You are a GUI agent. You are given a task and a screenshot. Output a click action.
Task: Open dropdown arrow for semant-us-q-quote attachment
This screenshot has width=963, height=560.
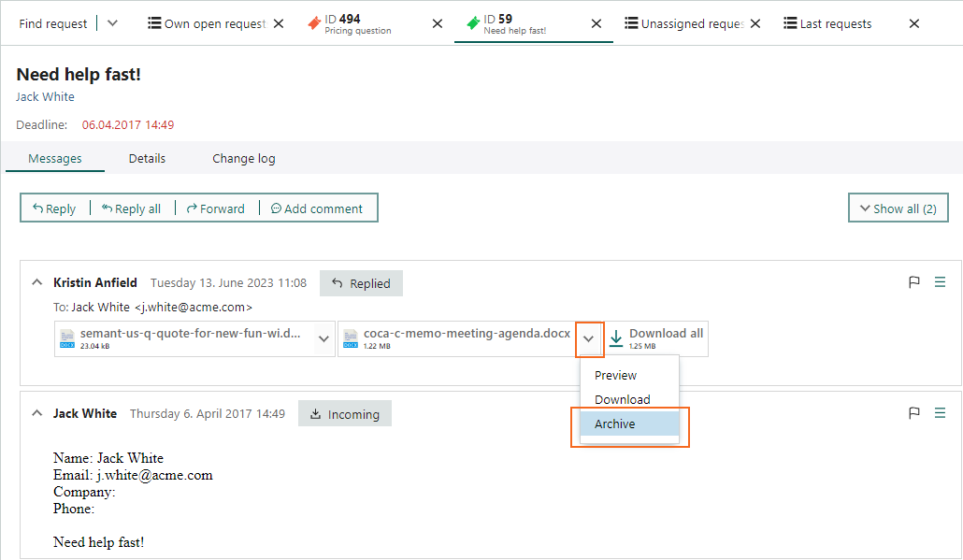(x=323, y=339)
